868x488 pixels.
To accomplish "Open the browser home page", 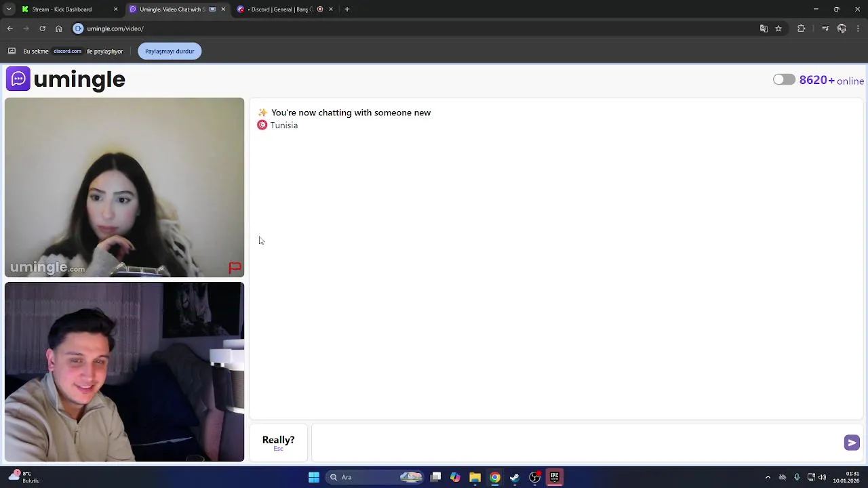I will click(x=58, y=28).
